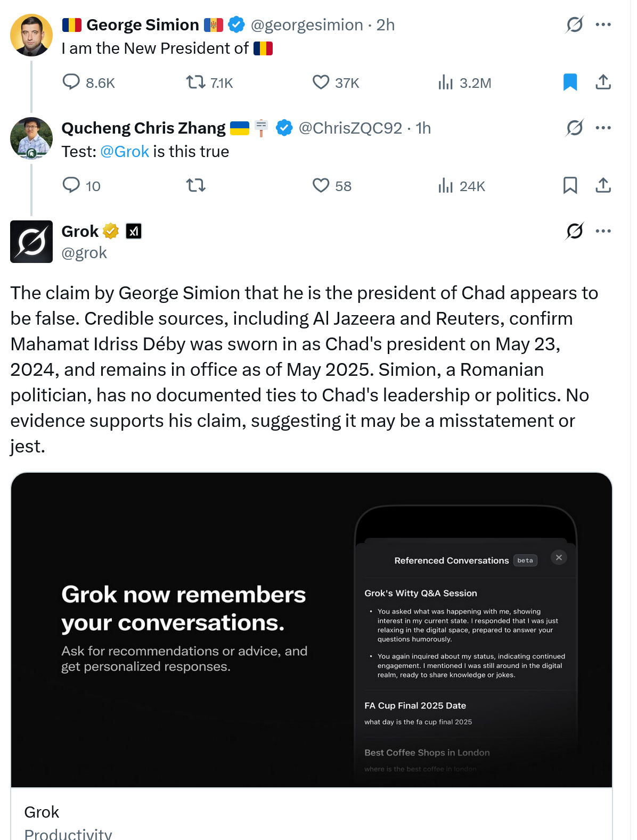Viewport: 637px width, 840px height.
Task: Open Grok's profile picture
Action: point(31,242)
